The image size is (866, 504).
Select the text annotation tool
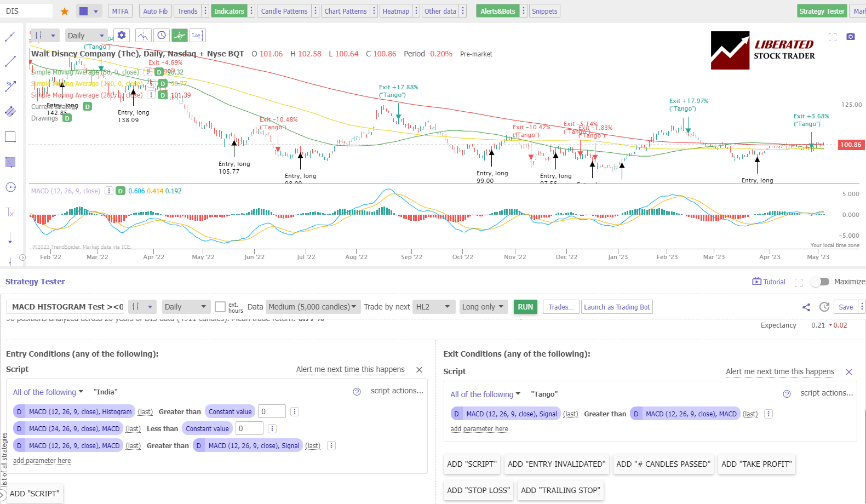pyautogui.click(x=10, y=212)
